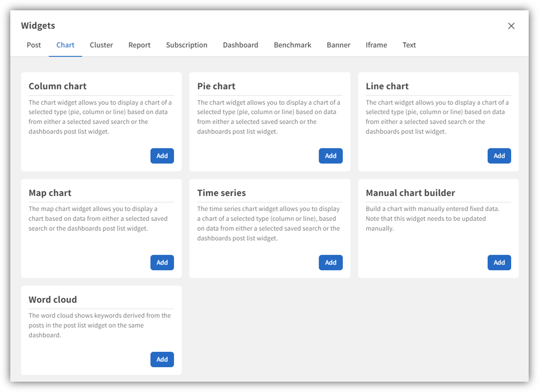The height and width of the screenshot is (392, 539).
Task: Select the Benchmark tab
Action: pos(292,45)
